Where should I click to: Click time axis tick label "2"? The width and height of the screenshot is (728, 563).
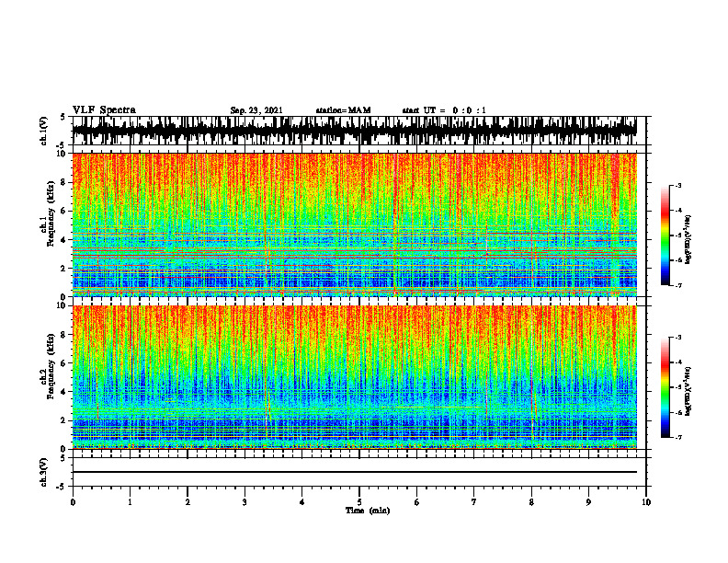tap(188, 502)
